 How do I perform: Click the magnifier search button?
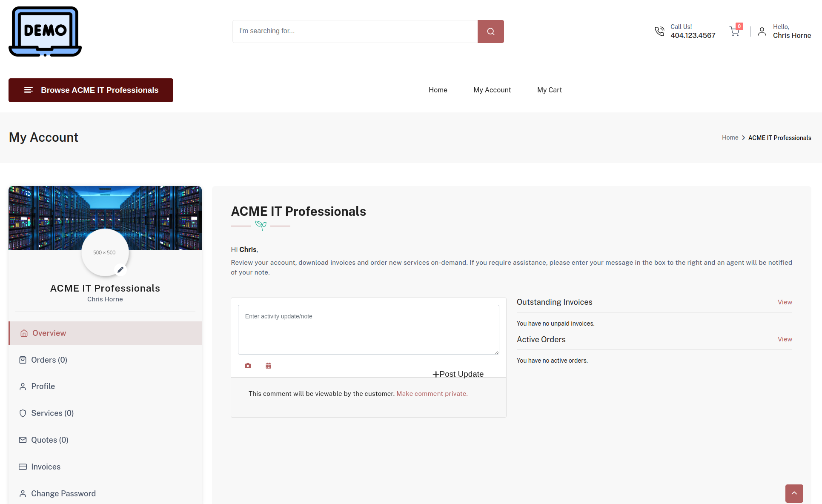point(490,31)
